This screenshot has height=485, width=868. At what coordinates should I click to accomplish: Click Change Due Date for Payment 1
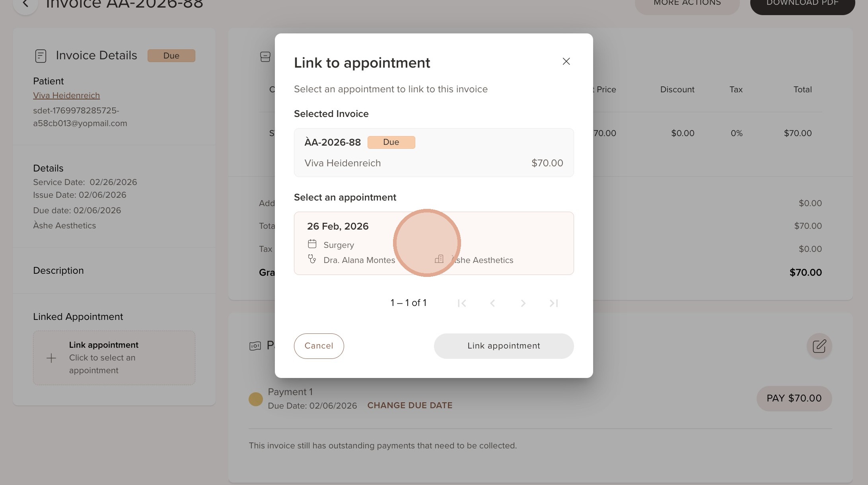410,405
